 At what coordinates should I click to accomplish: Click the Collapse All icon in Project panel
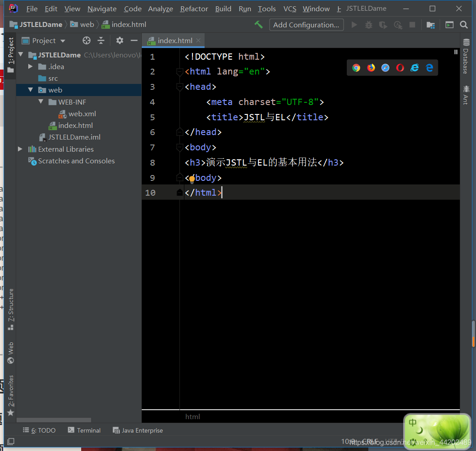pos(101,40)
